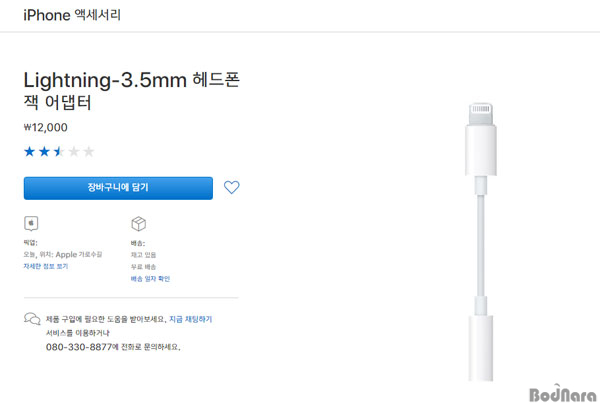
Task: Click the 080-330-8877 phone number
Action: [x=79, y=347]
